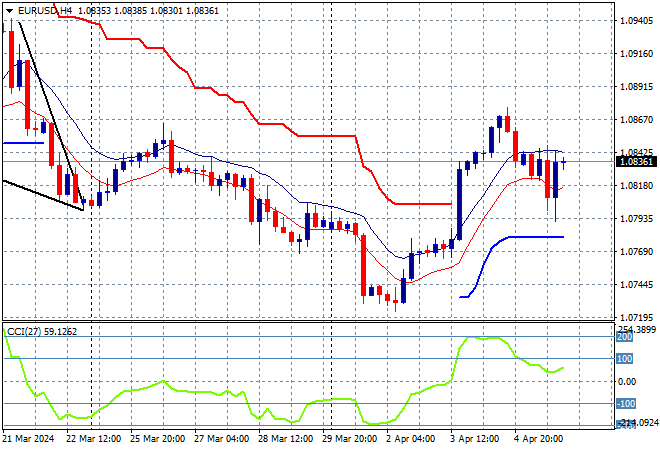Click the 1.09160 price axis label
Viewport: 660px width, 450px height.
click(637, 54)
